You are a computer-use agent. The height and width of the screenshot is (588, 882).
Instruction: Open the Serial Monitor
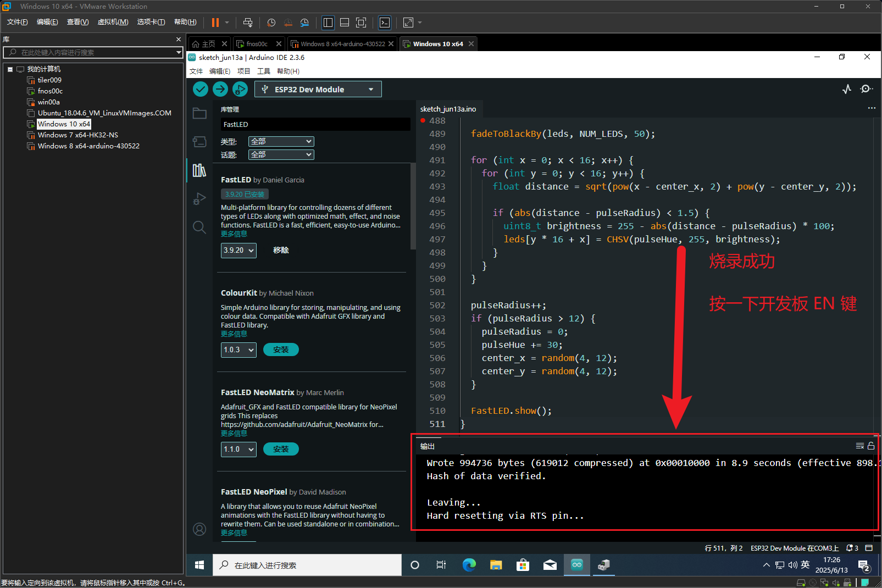pos(867,89)
